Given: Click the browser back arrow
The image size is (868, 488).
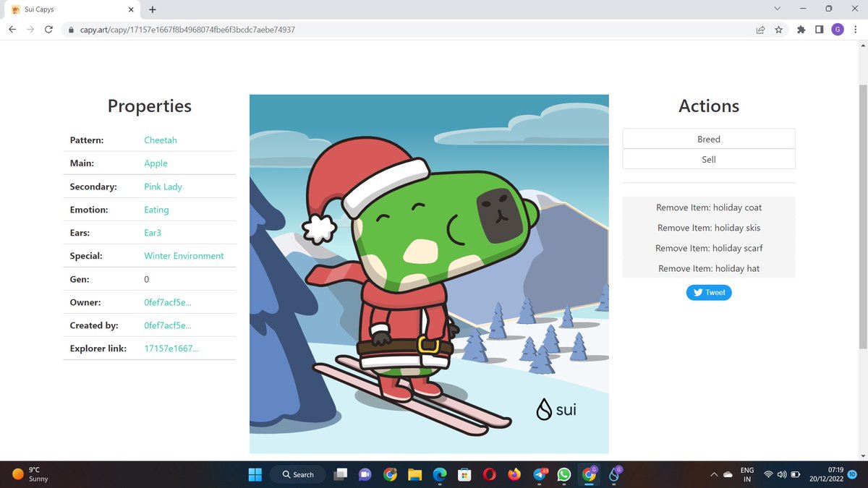Looking at the screenshot, I should pos(12,30).
